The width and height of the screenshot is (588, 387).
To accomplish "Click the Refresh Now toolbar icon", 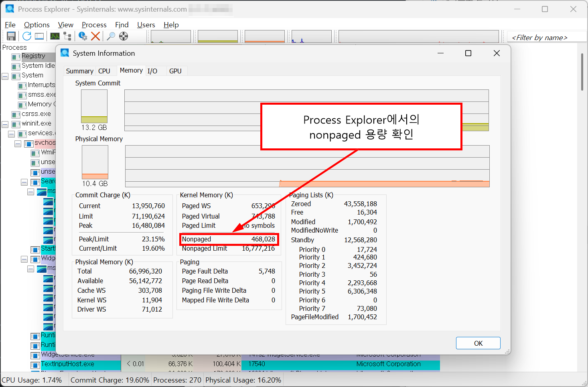I will tap(27, 36).
